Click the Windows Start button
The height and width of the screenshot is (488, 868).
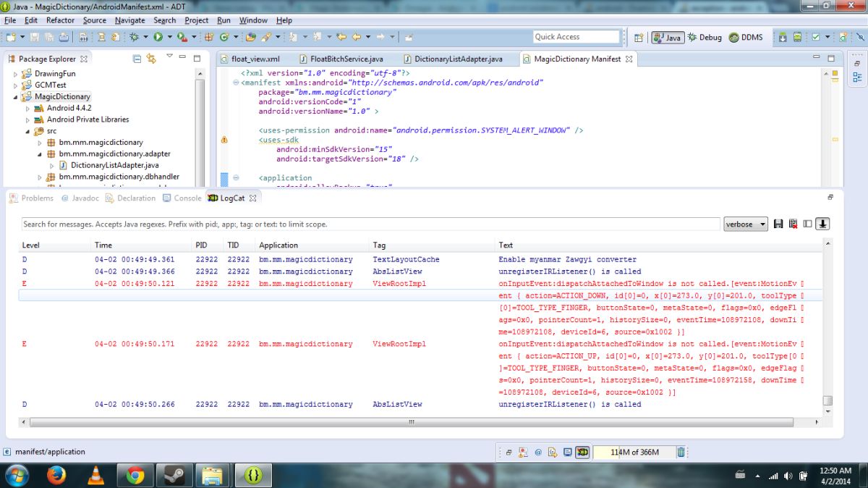[17, 475]
